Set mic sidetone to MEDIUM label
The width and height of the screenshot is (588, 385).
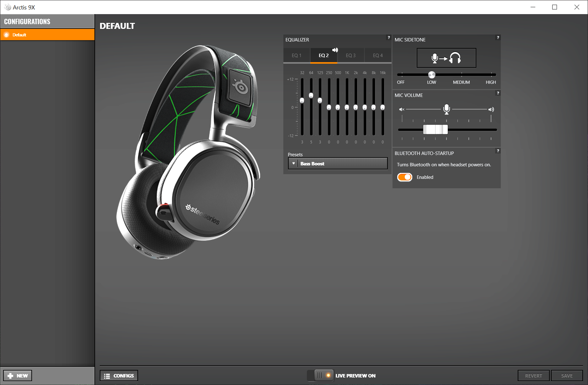461,82
